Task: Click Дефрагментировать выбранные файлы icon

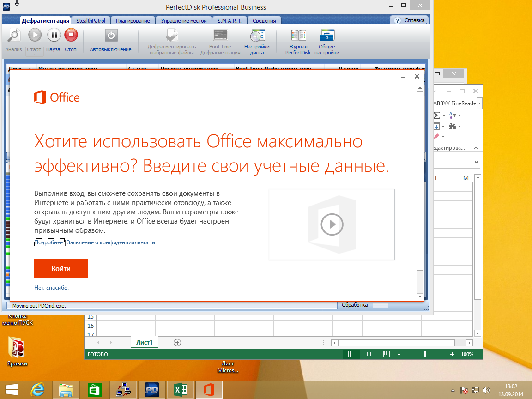Action: point(172,35)
